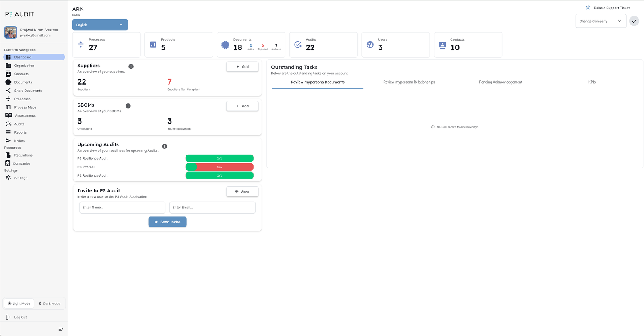Click the info icon beside SBOMs
Screen dimensions: 644x336
coord(128,106)
